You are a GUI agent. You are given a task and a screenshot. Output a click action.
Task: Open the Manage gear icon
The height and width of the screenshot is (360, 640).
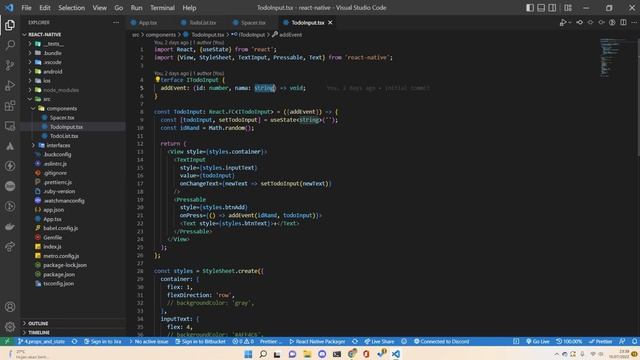10,327
